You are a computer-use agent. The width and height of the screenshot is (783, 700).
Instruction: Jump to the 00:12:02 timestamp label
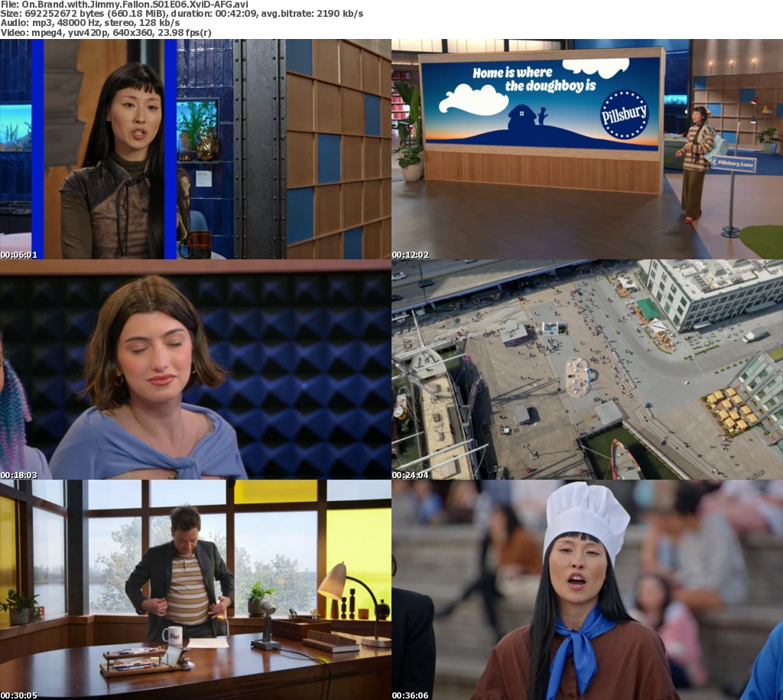[410, 254]
